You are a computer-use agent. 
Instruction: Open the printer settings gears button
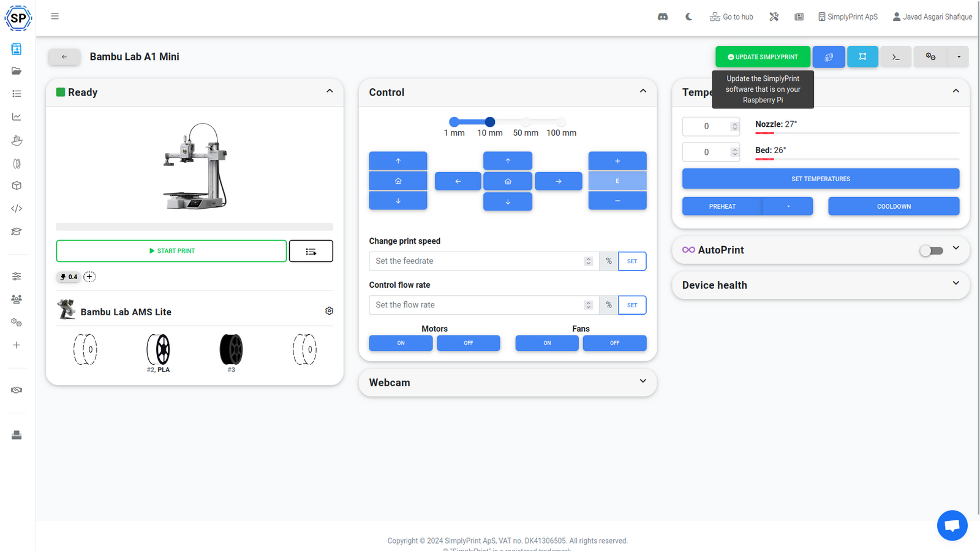930,57
